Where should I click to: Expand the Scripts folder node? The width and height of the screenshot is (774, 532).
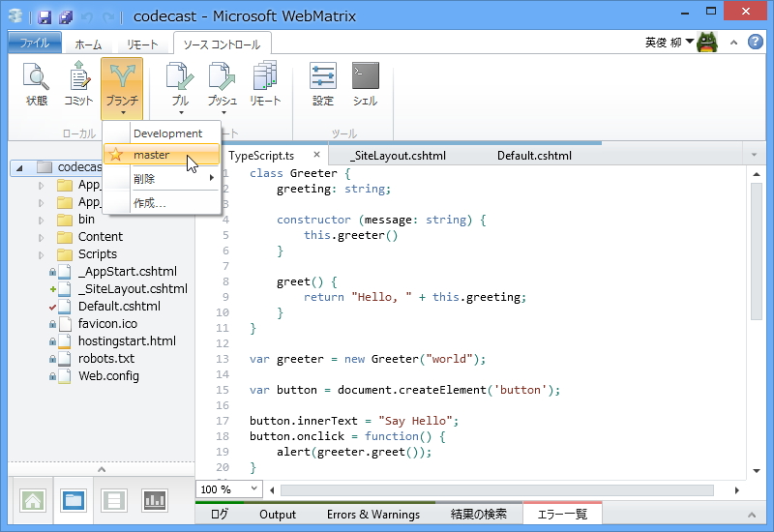[x=41, y=255]
